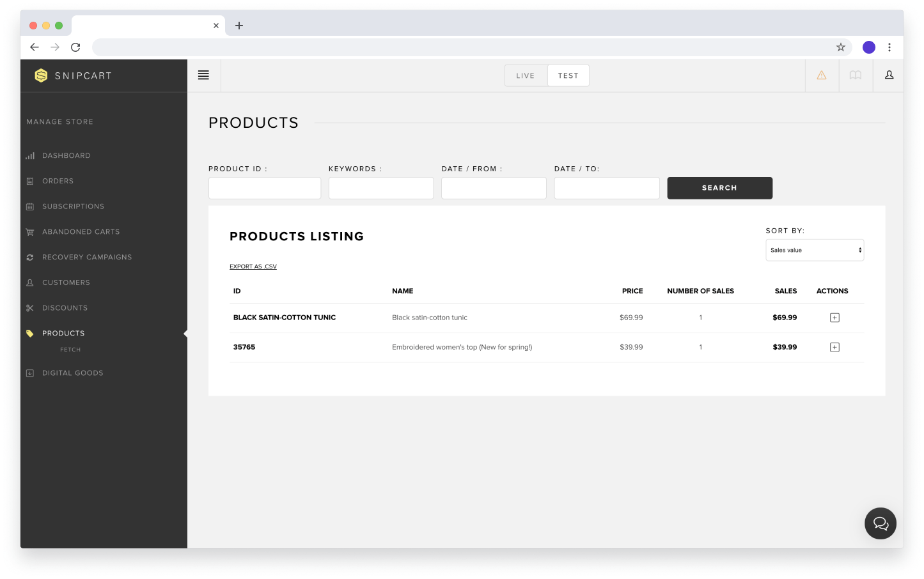Viewport: 924px width, 579px height.
Task: Open the Sort by dropdown
Action: pyautogui.click(x=814, y=250)
